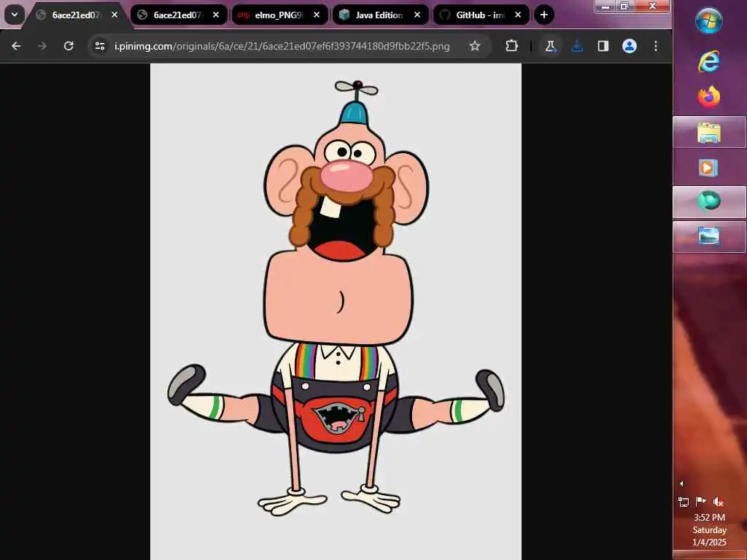This screenshot has height=560, width=747.
Task: Switch to the GitHub tab
Action: (x=481, y=15)
